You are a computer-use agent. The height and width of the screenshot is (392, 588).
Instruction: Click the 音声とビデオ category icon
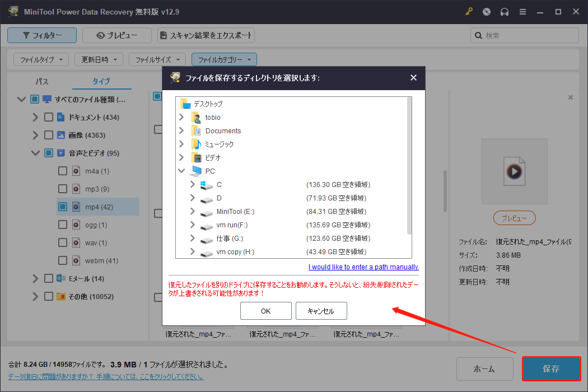pyautogui.click(x=60, y=153)
